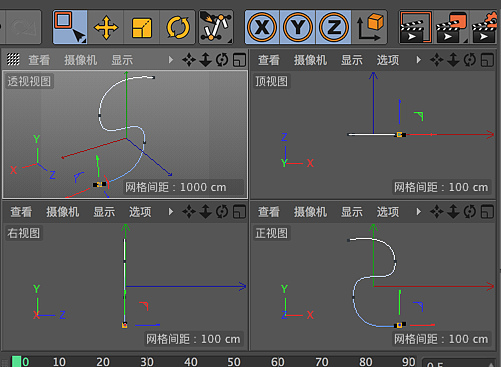Click zoom view icon in top view
Screen dimensions: 501x367
453,60
